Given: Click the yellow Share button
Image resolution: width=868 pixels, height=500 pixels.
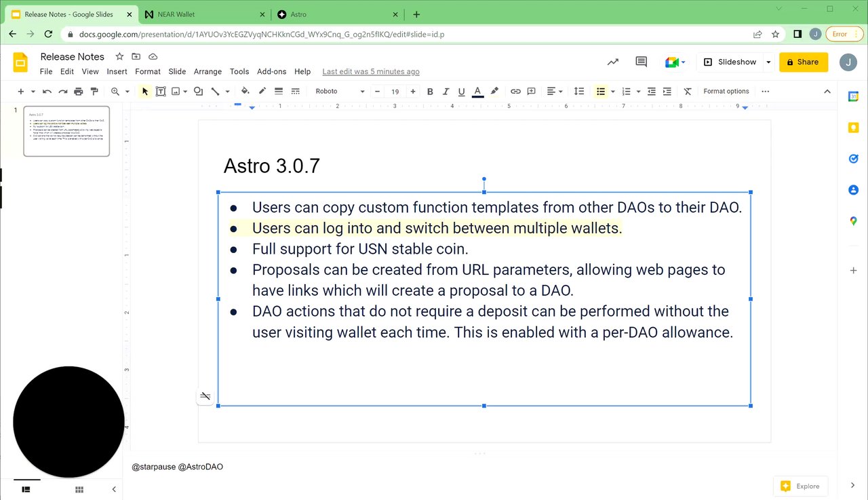Looking at the screenshot, I should 804,62.
